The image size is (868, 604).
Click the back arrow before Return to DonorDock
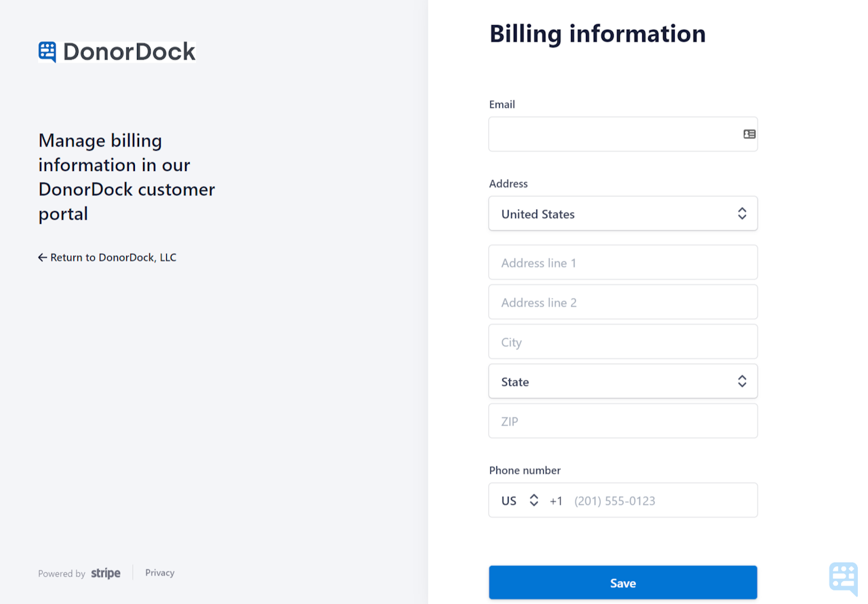point(42,257)
